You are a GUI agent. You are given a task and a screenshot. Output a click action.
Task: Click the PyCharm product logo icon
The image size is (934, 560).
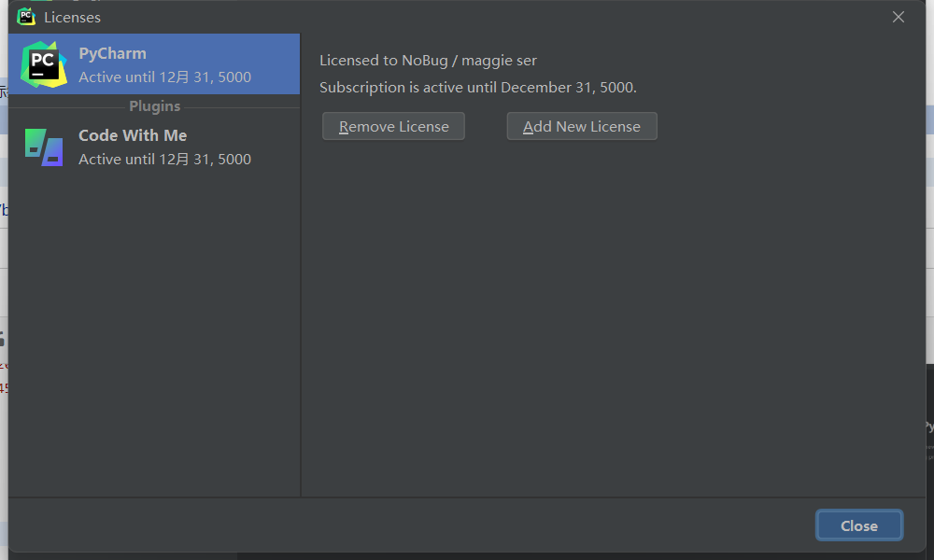(x=44, y=64)
